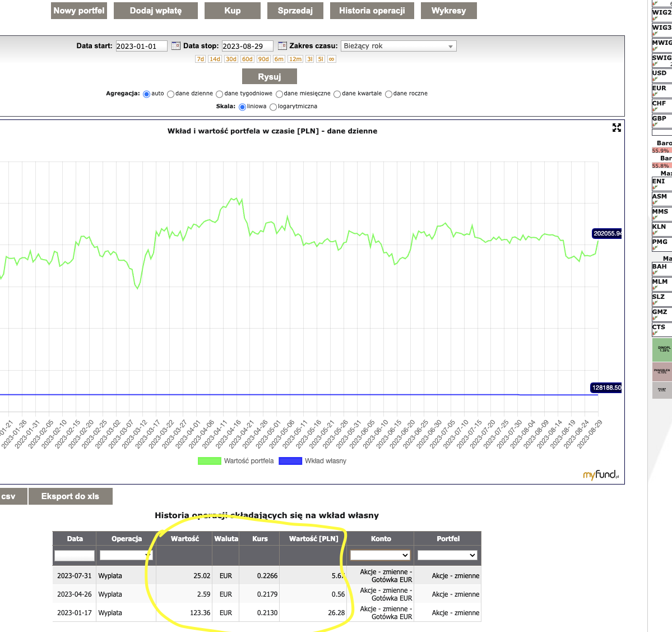
Task: Open the Data stop calendar picker
Action: click(x=282, y=46)
